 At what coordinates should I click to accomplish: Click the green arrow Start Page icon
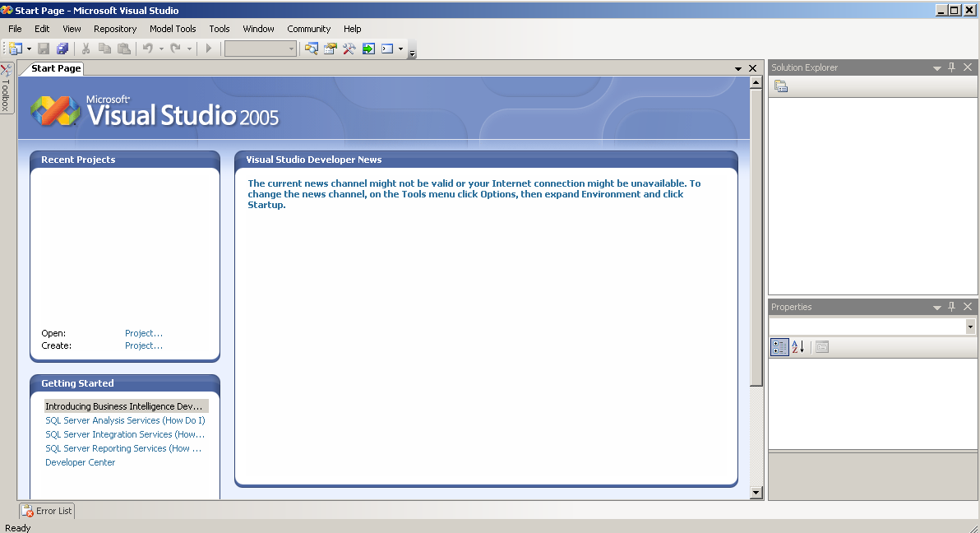tap(368, 49)
